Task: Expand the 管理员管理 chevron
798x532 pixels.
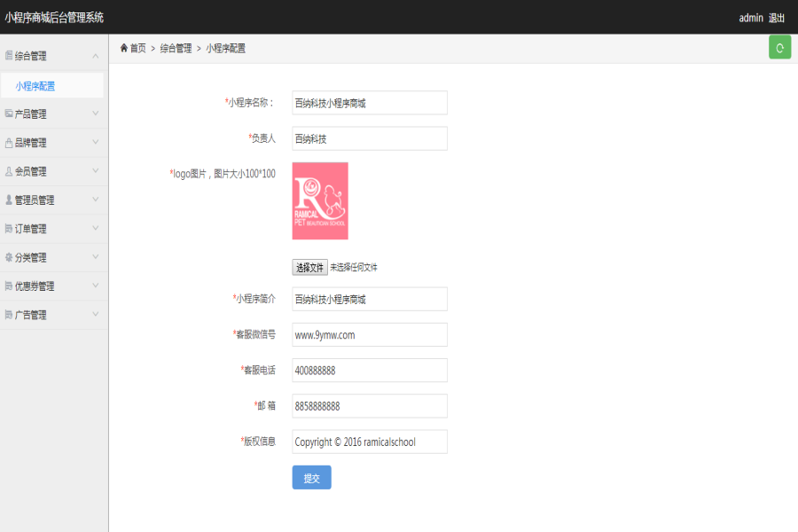Action: (96, 199)
